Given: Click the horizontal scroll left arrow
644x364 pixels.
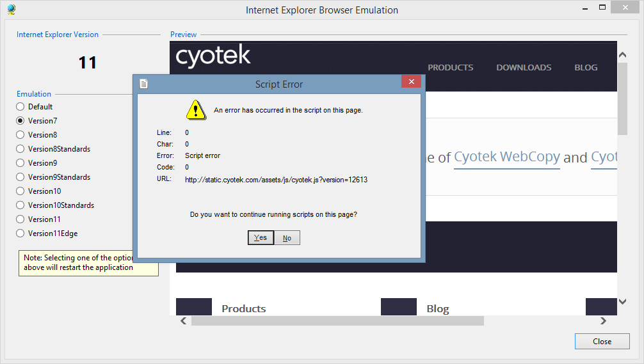Looking at the screenshot, I should (x=184, y=321).
